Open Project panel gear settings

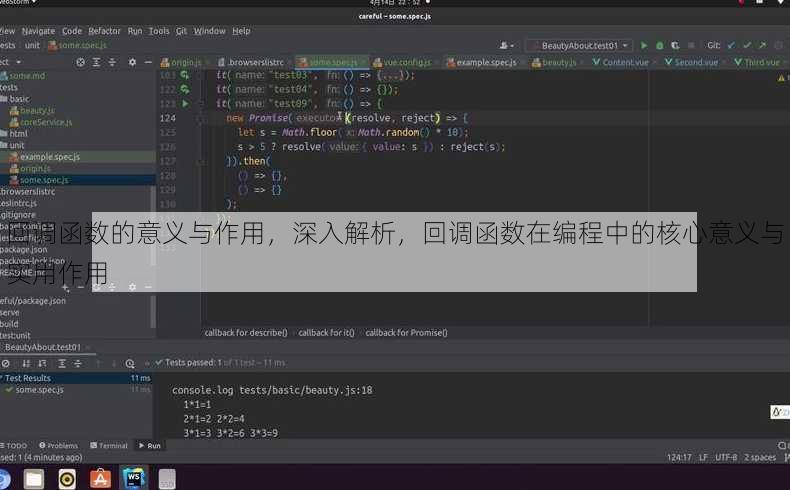point(132,62)
